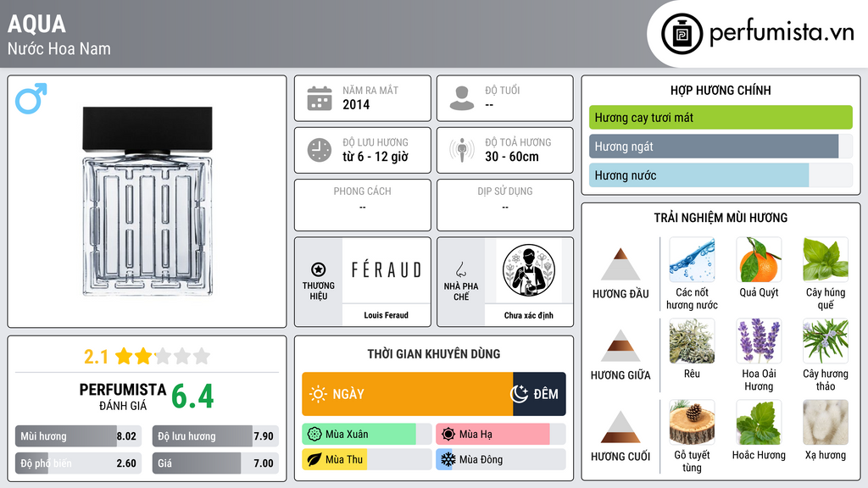
Task: Click the Giá 7.00 rating bar
Action: [x=215, y=463]
